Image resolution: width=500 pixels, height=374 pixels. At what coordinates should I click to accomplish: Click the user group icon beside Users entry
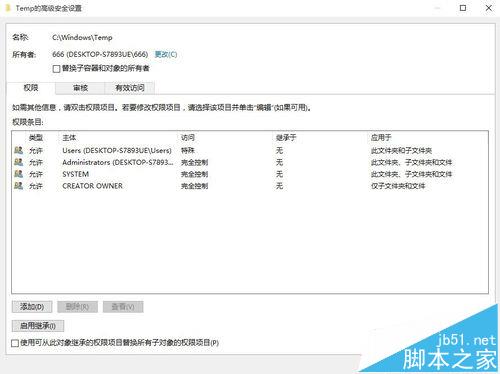(19, 150)
